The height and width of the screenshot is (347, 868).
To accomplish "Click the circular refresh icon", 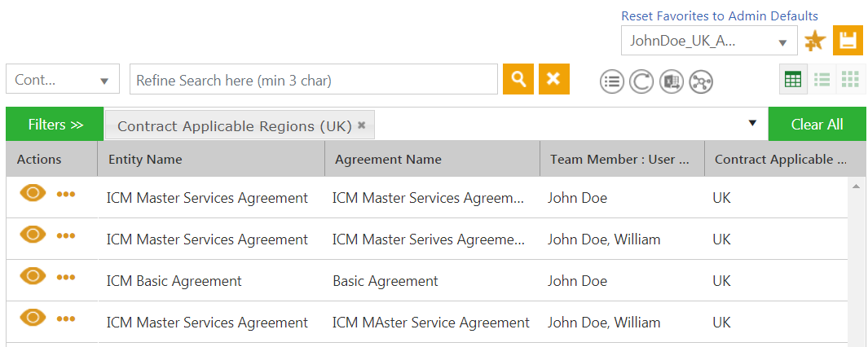I will pos(641,81).
